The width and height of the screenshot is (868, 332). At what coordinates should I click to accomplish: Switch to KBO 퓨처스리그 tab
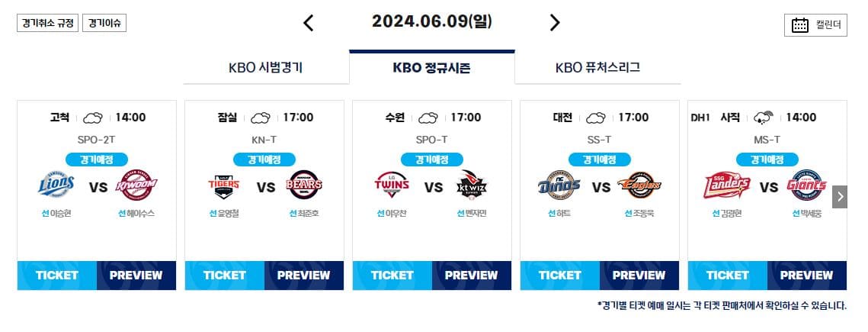[598, 68]
